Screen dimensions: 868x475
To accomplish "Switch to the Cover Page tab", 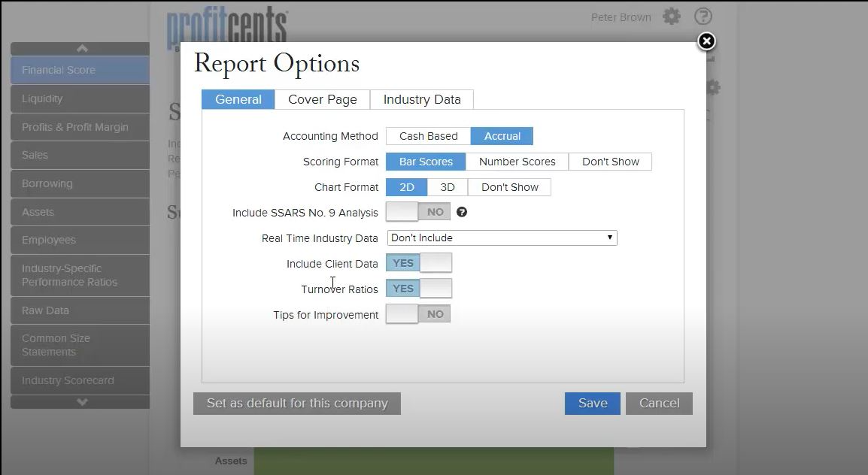I will (322, 98).
